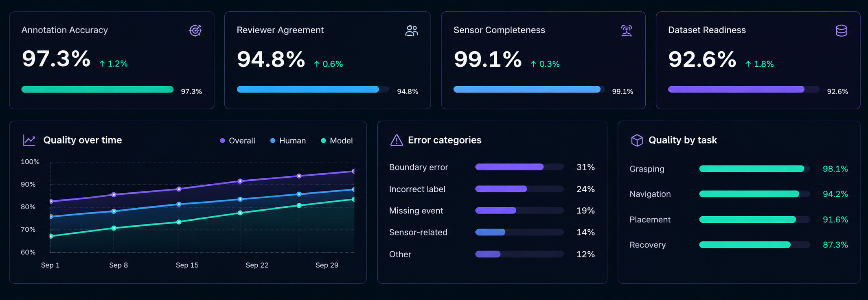Image resolution: width=868 pixels, height=300 pixels.
Task: Click the line chart icon beside Quality over time
Action: pyautogui.click(x=29, y=140)
